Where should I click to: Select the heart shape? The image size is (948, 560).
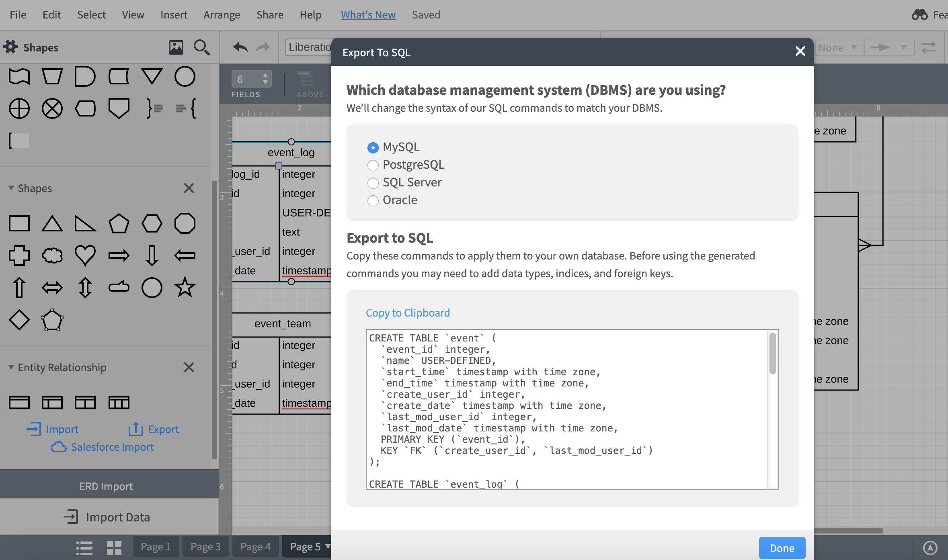coord(85,255)
